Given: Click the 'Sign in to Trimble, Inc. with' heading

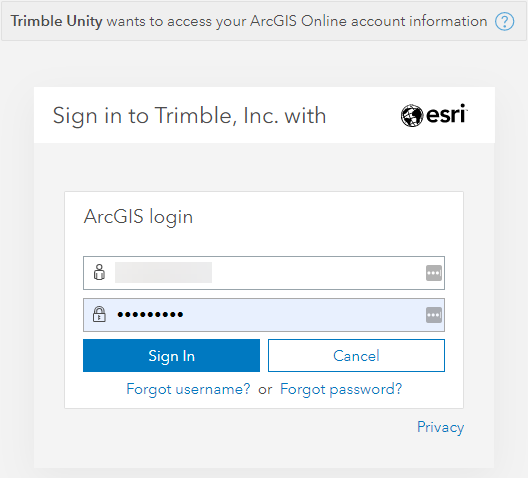Looking at the screenshot, I should [189, 116].
